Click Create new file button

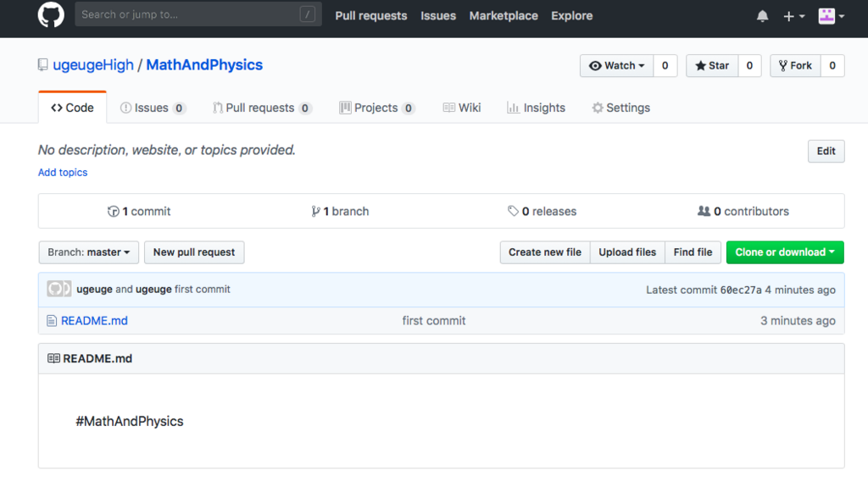pos(545,252)
